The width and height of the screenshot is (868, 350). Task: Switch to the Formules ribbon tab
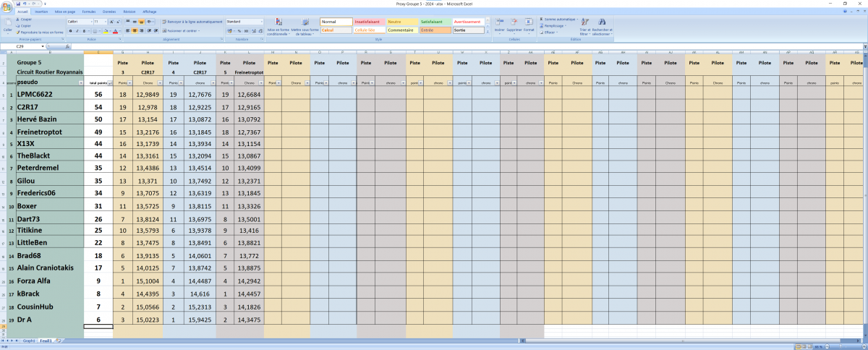(89, 12)
